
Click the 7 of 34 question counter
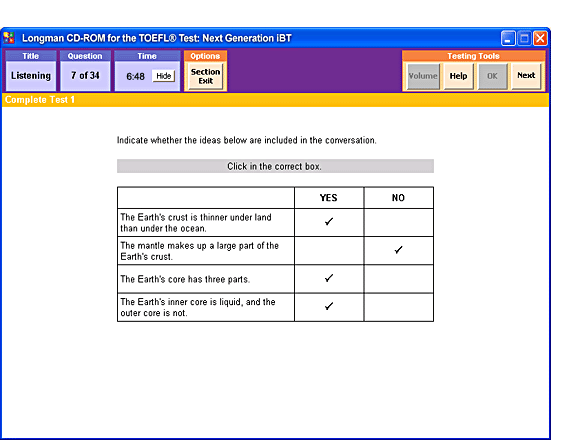[85, 76]
